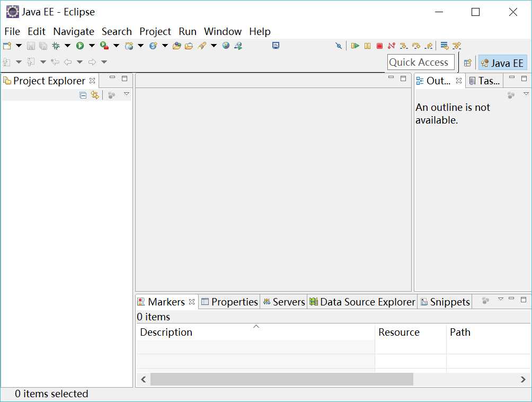Click the Save All icon
The image size is (532, 402).
(43, 46)
